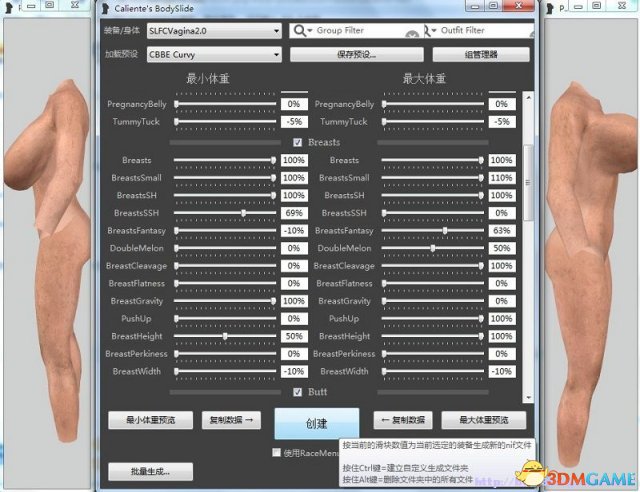
Task: Open the SLFCVagina2.0 outfit/body dropdown
Action: click(214, 31)
